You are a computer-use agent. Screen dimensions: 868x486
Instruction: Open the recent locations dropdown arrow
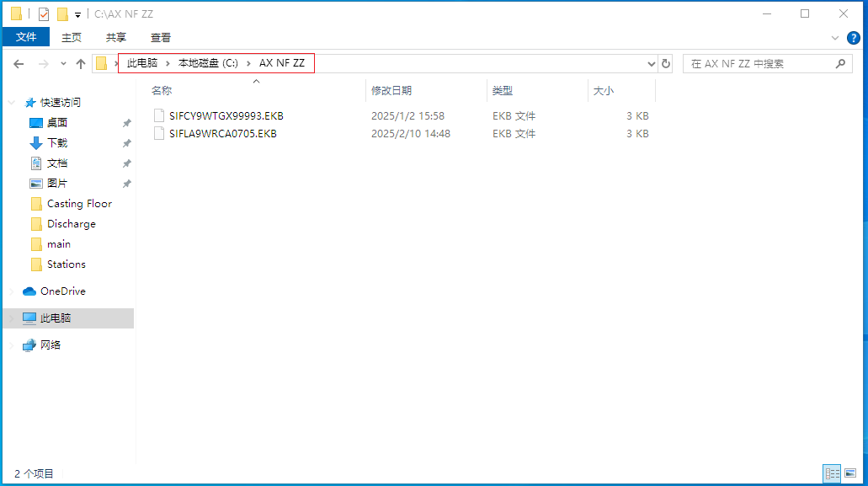tap(62, 64)
